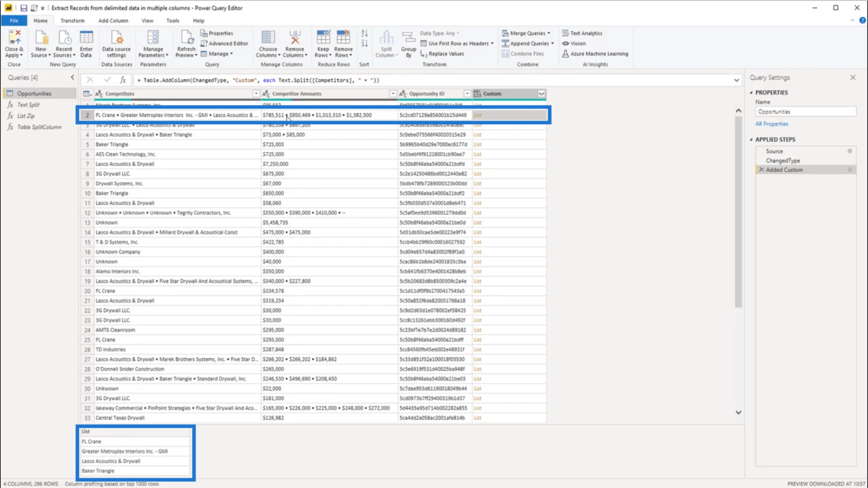The image size is (868, 488).
Task: Collapse the APPLIED STEPS section
Action: coord(751,139)
